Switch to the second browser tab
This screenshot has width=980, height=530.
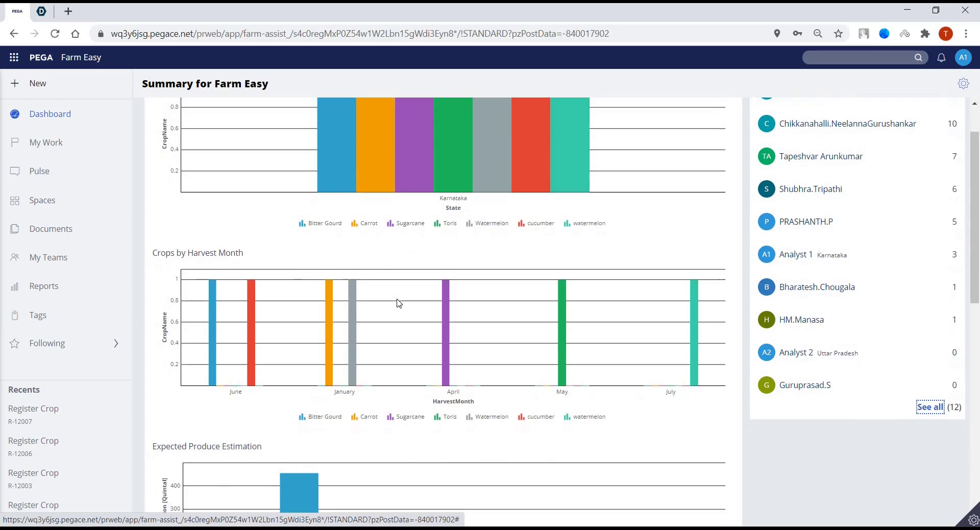pos(42,11)
